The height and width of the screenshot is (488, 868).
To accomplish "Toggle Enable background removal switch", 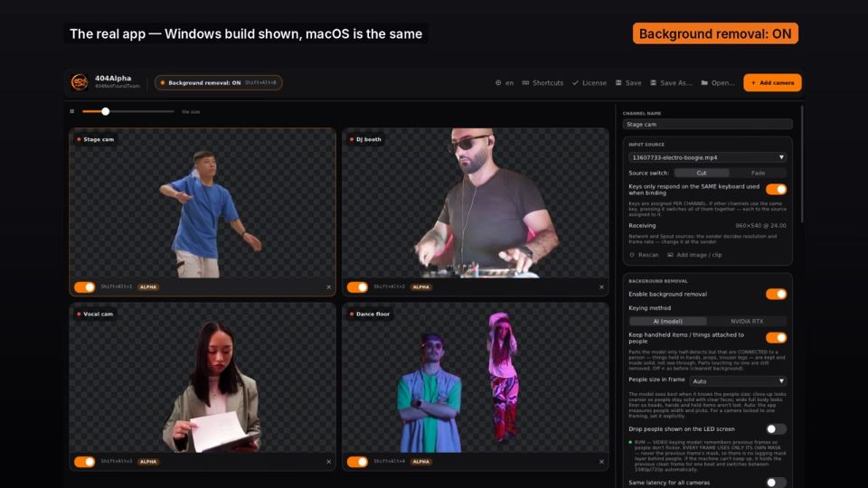I will pos(776,294).
